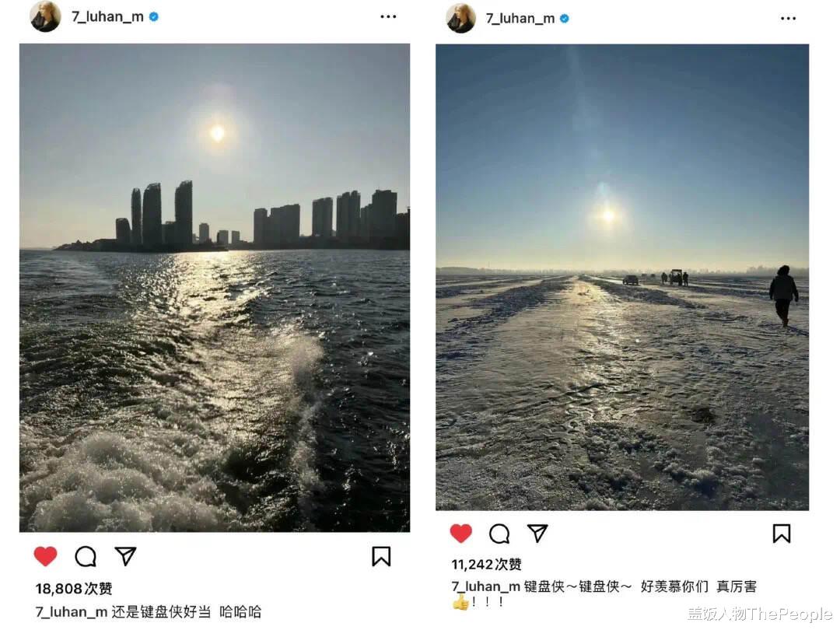Click the verified badge on right header
The height and width of the screenshot is (630, 840).
pos(564,18)
